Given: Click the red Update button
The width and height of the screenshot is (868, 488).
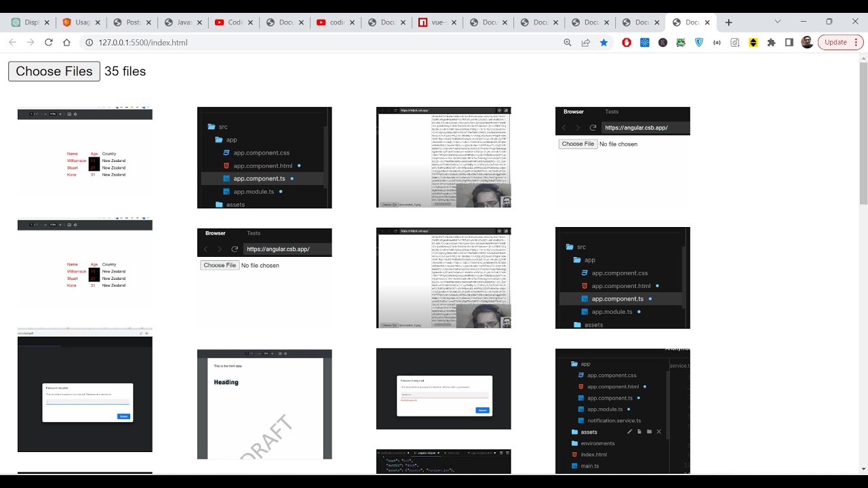Looking at the screenshot, I should [835, 42].
